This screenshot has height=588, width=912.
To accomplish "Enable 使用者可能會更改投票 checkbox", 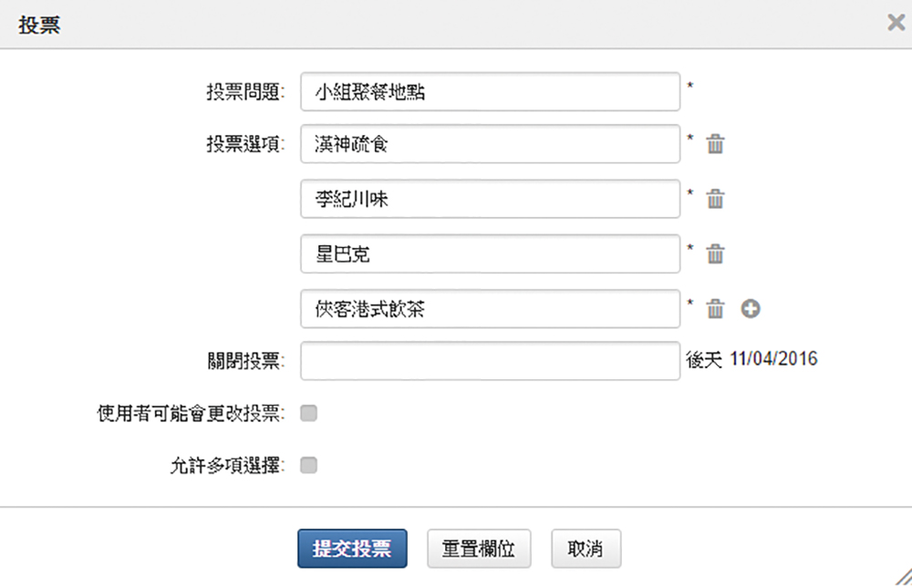I will pyautogui.click(x=309, y=414).
